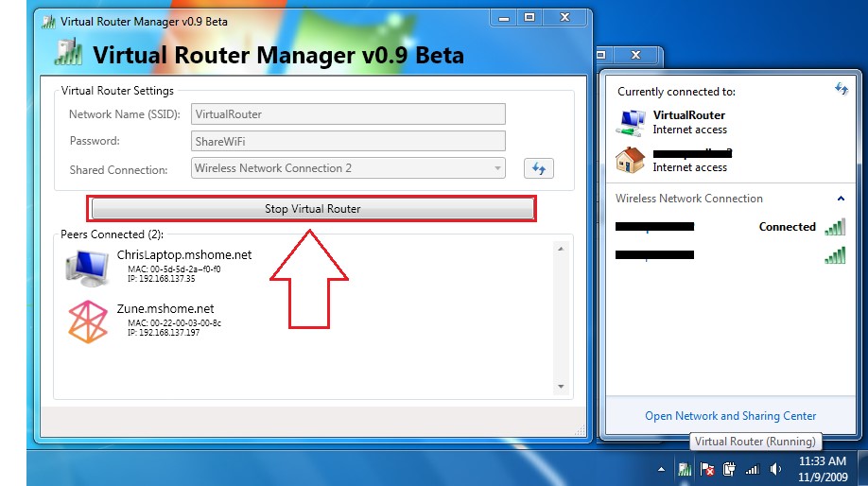Click the Peers Connected (2) label
Screen dimensions: 868x486
112,234
